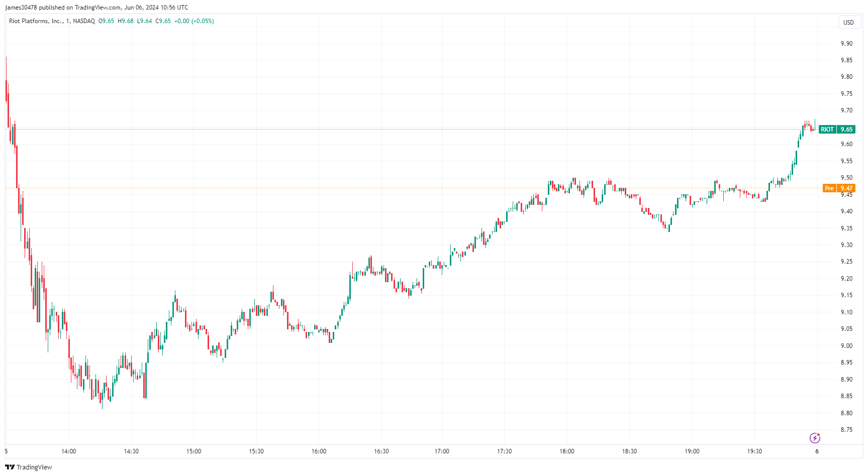Open the USD currency selector
Image resolution: width=868 pixels, height=476 pixels.
848,22
